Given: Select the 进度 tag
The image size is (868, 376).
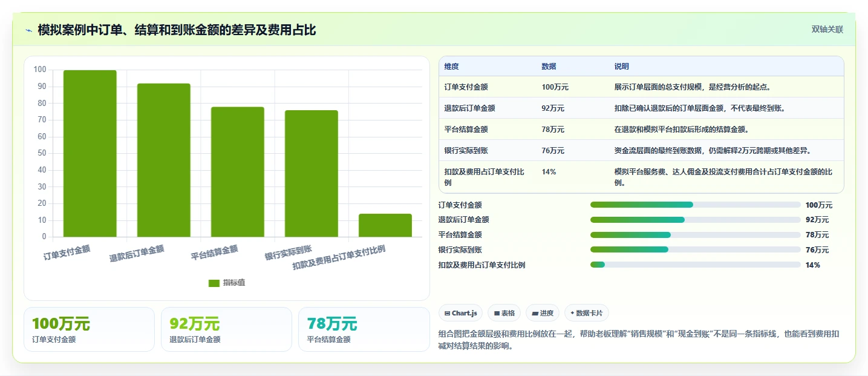Looking at the screenshot, I should click(x=543, y=313).
